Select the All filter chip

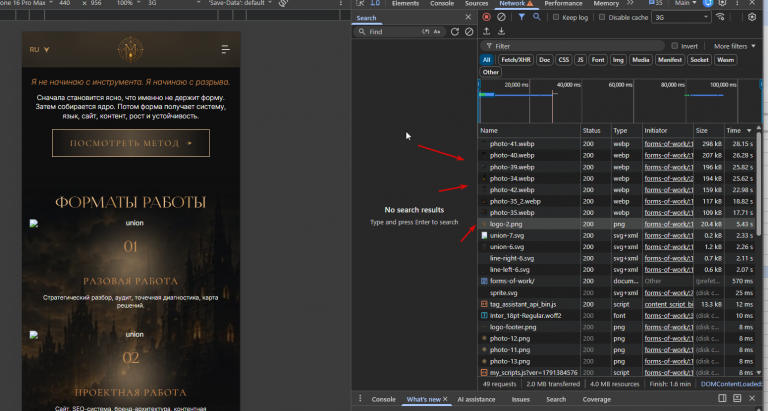pyautogui.click(x=486, y=60)
